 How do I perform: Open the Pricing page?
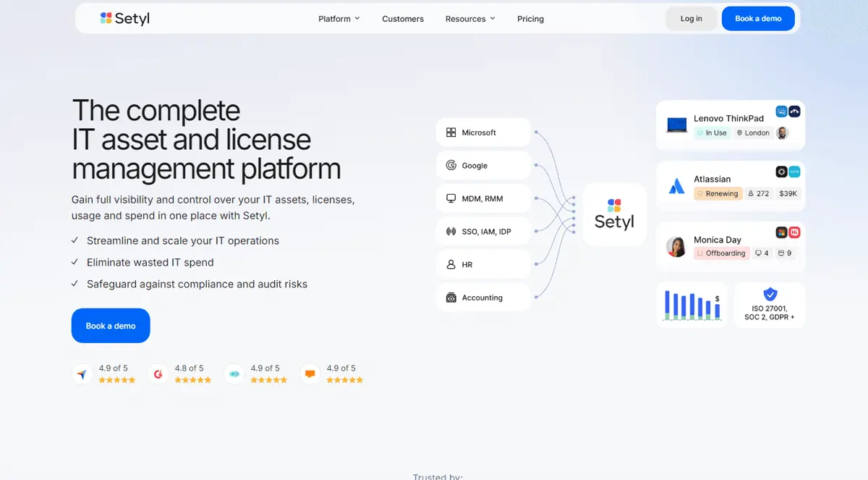click(530, 19)
